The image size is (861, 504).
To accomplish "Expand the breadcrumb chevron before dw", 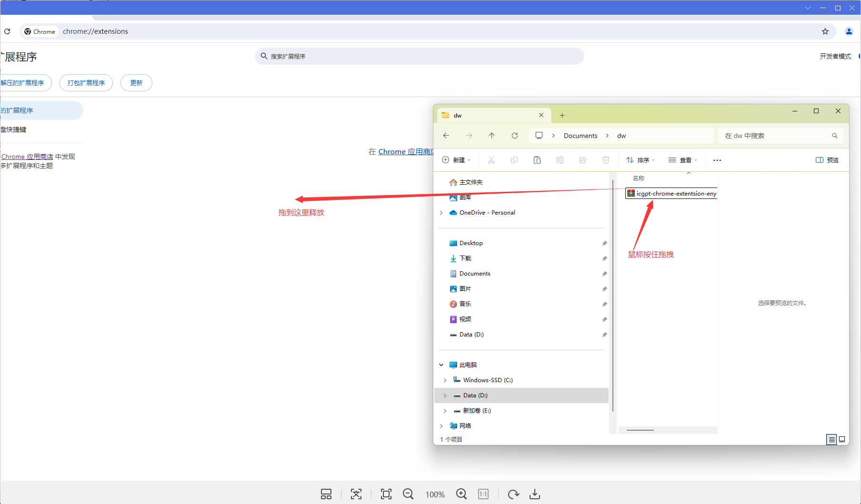I will tap(607, 136).
